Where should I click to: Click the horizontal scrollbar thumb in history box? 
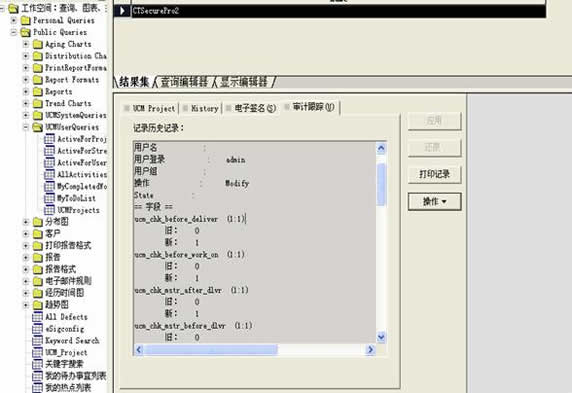(211, 350)
